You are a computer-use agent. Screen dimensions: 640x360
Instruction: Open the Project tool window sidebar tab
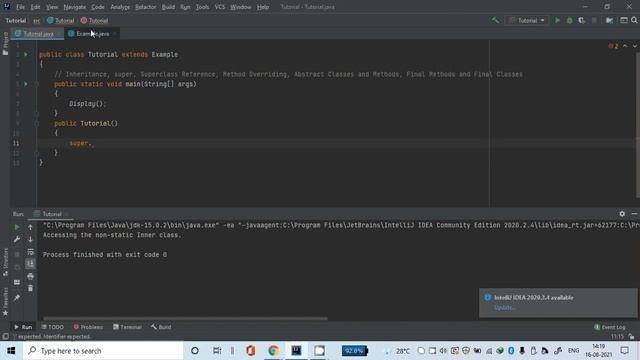(5, 43)
